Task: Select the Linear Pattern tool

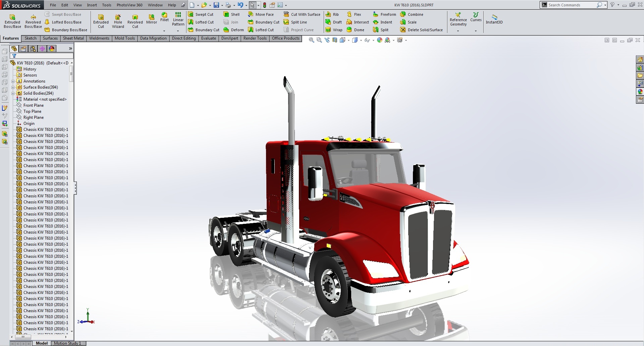Action: pos(178,19)
